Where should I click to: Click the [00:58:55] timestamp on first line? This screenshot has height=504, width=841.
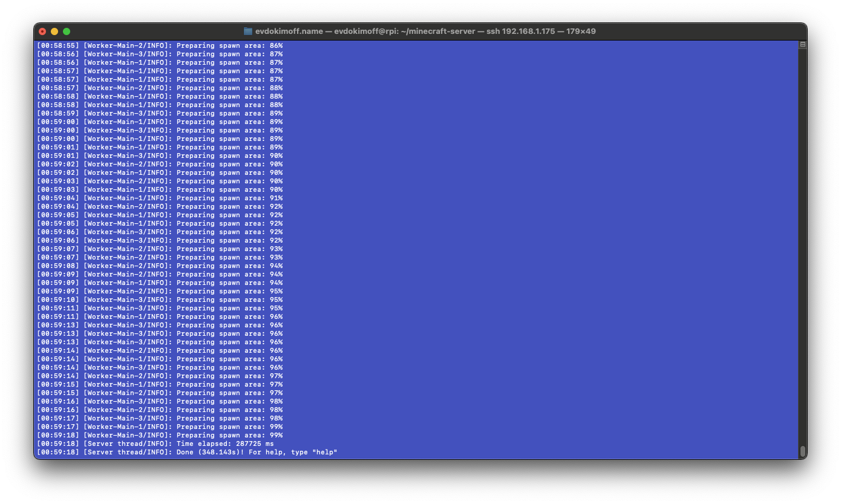point(58,45)
